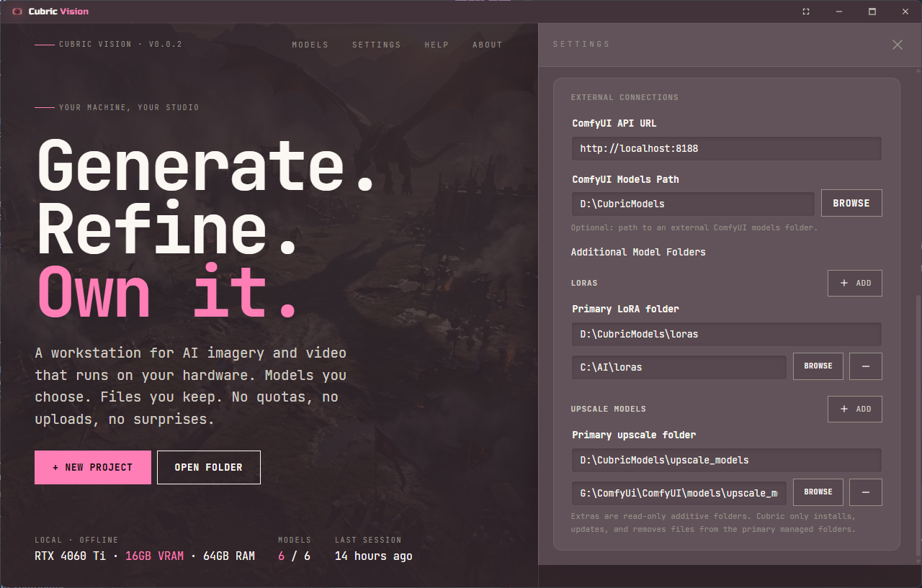Browse for ComfyUI Models Path
922x588 pixels.
point(851,204)
